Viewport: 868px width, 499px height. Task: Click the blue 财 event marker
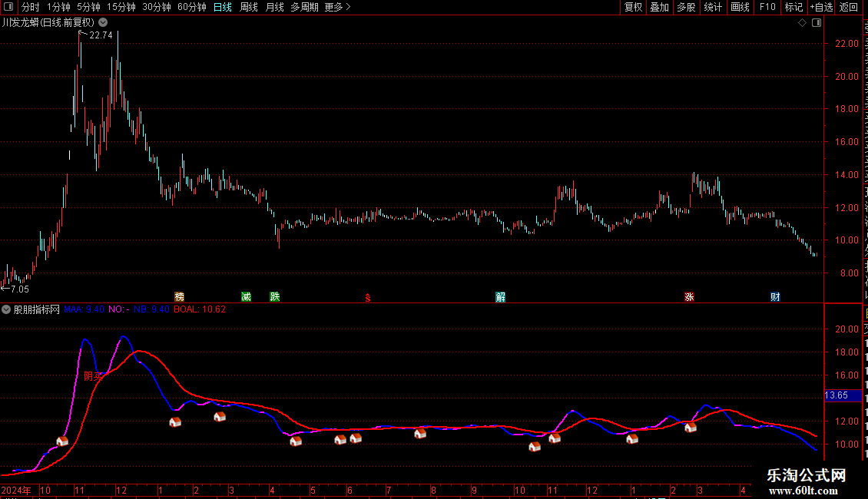775,297
